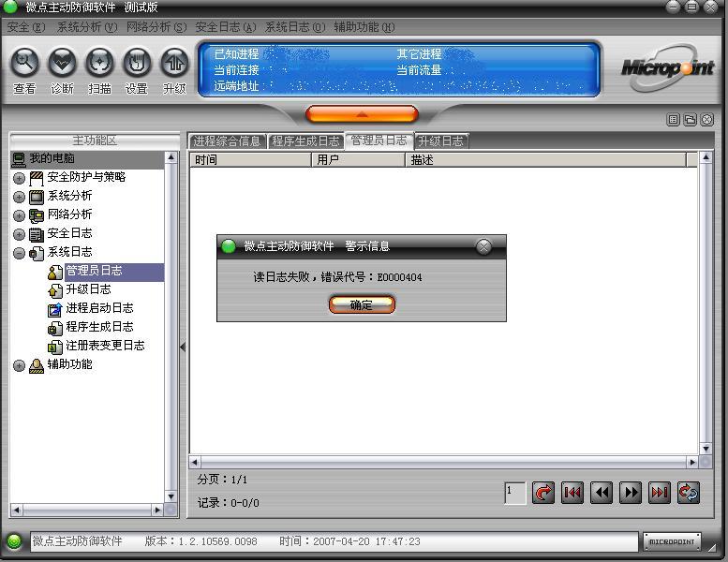This screenshot has width=728, height=562.
Task: Click the page number input field
Action: pos(515,493)
